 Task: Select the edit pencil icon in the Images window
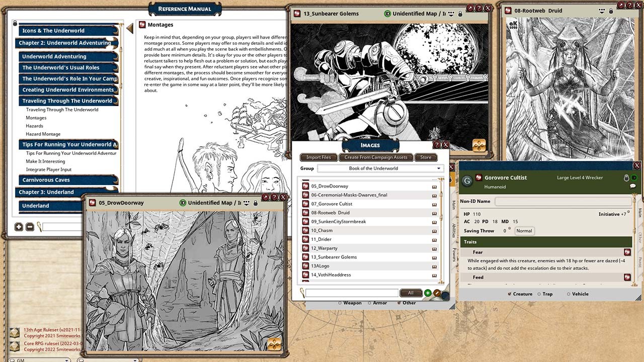coord(437,293)
